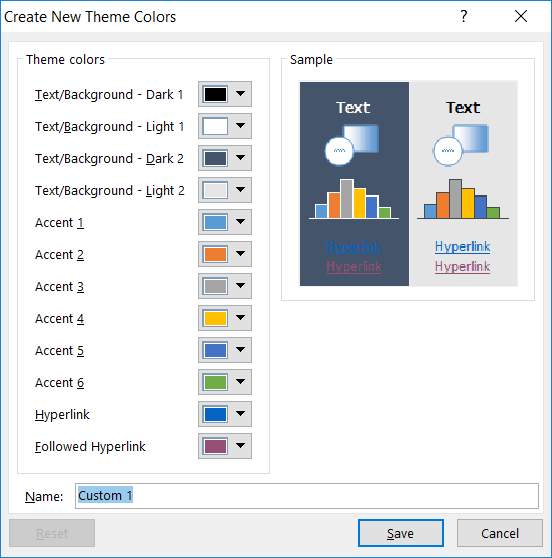Click the blue Hyperlink in light sample

click(x=463, y=246)
